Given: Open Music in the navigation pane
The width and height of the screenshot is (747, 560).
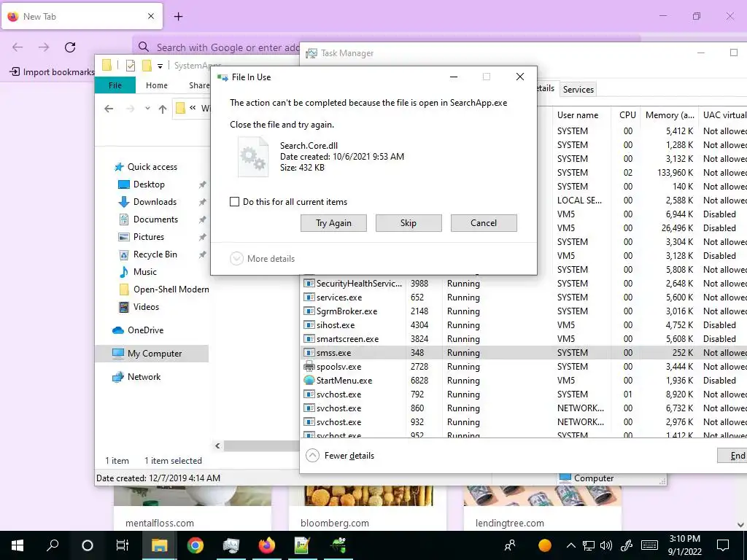Looking at the screenshot, I should [x=145, y=272].
